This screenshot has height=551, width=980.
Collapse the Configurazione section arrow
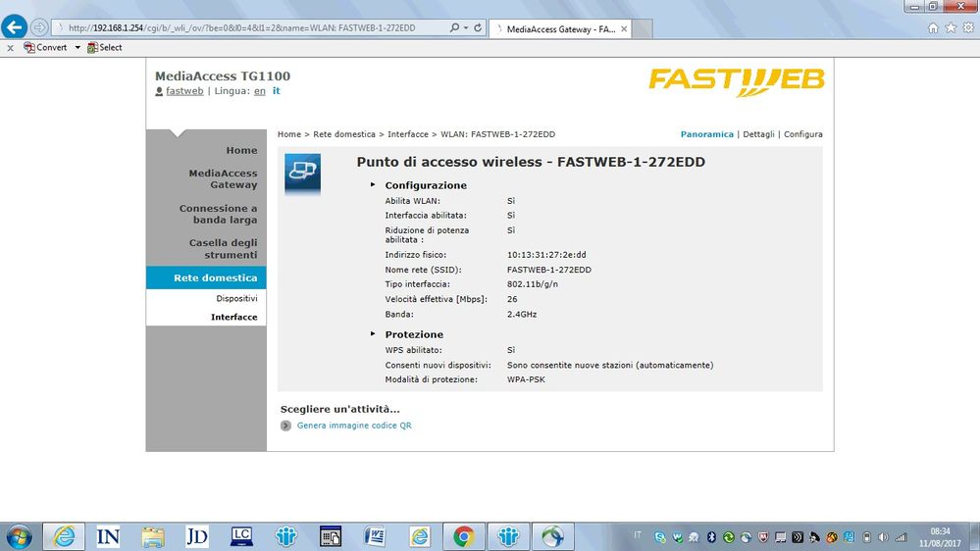point(373,185)
